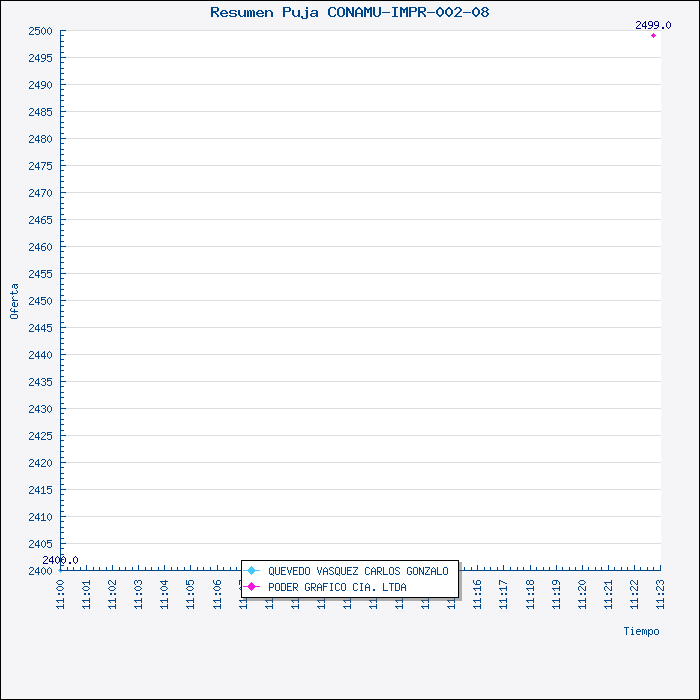700x700 pixels.
Task: Click the 2400.0 data value label
Action: click(x=61, y=560)
